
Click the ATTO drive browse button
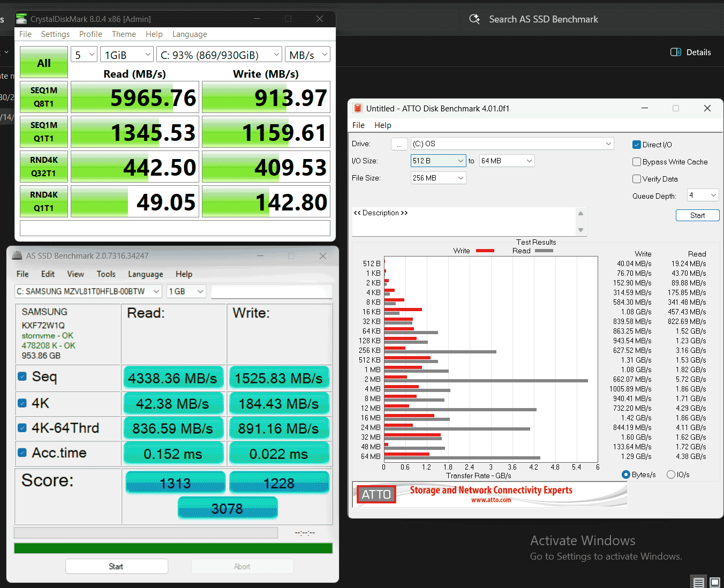399,144
